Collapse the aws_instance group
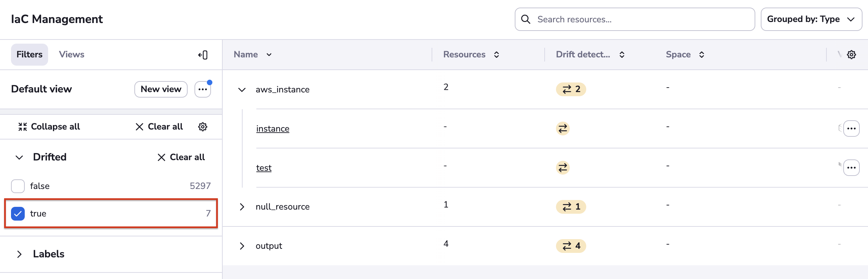This screenshot has height=279, width=868. pos(242,90)
